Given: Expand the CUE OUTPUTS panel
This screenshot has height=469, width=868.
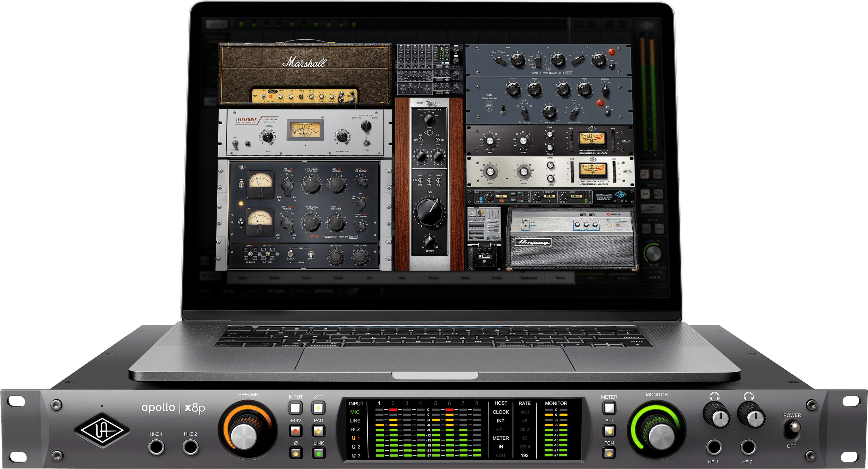Looking at the screenshot, I should pyautogui.click(x=653, y=209).
